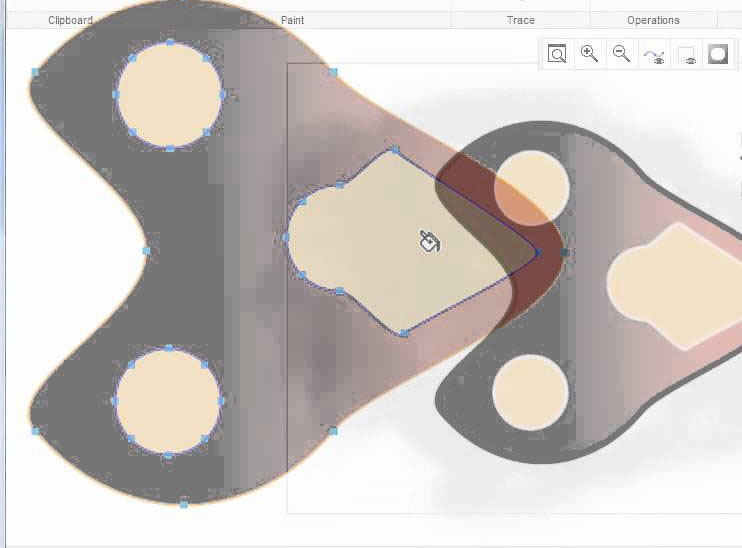Click the zoom out magnifier icon
742x548 pixels.
click(x=621, y=53)
